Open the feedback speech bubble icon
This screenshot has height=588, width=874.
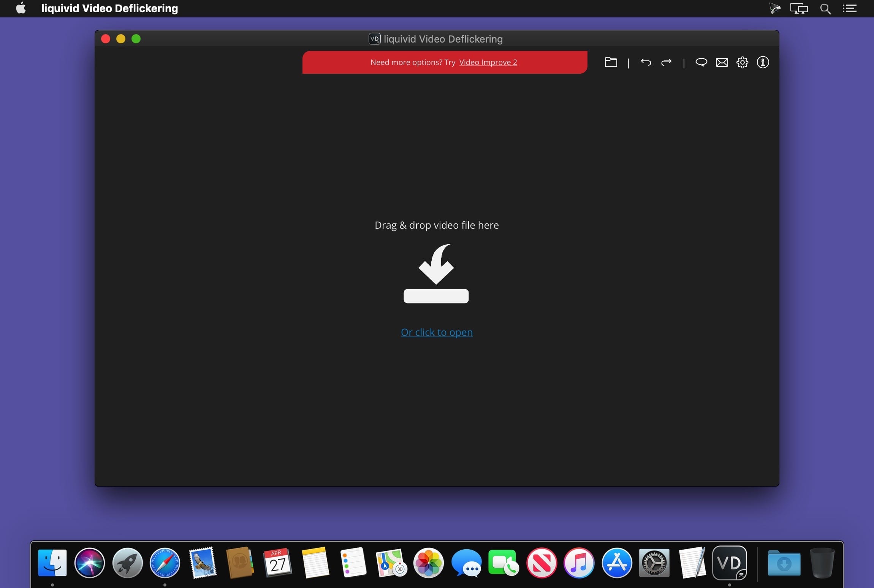click(x=701, y=62)
